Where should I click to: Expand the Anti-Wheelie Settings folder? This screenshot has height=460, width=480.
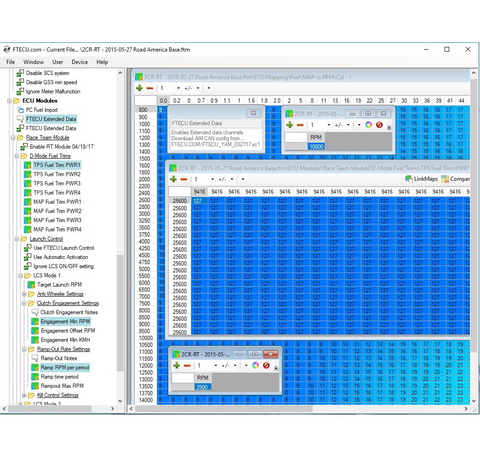coord(24,294)
